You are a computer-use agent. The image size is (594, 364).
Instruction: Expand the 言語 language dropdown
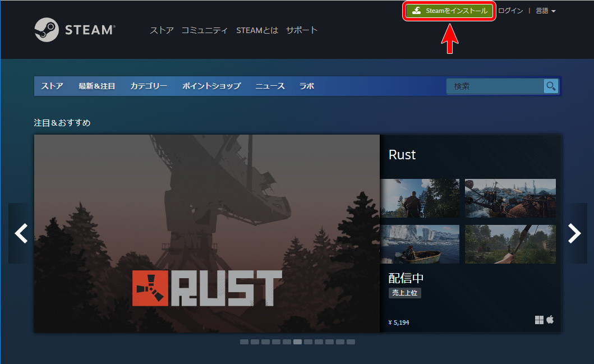[546, 11]
